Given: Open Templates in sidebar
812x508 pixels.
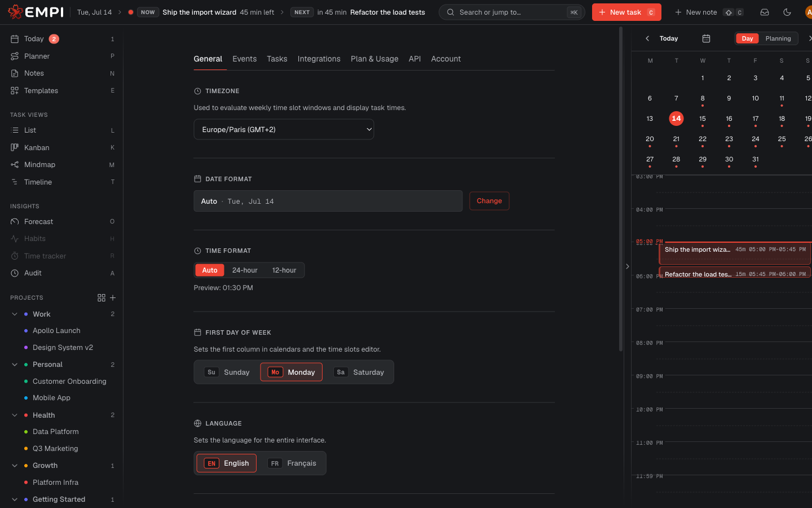Looking at the screenshot, I should pos(62,90).
